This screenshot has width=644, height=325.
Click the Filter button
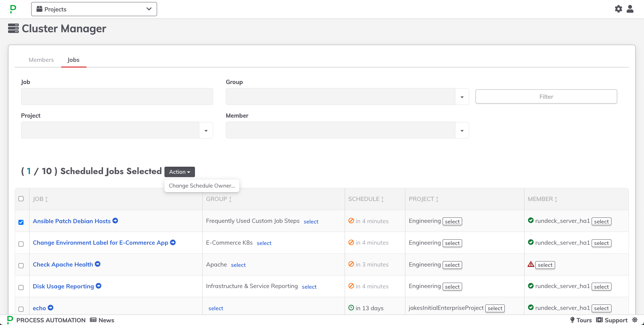[546, 96]
